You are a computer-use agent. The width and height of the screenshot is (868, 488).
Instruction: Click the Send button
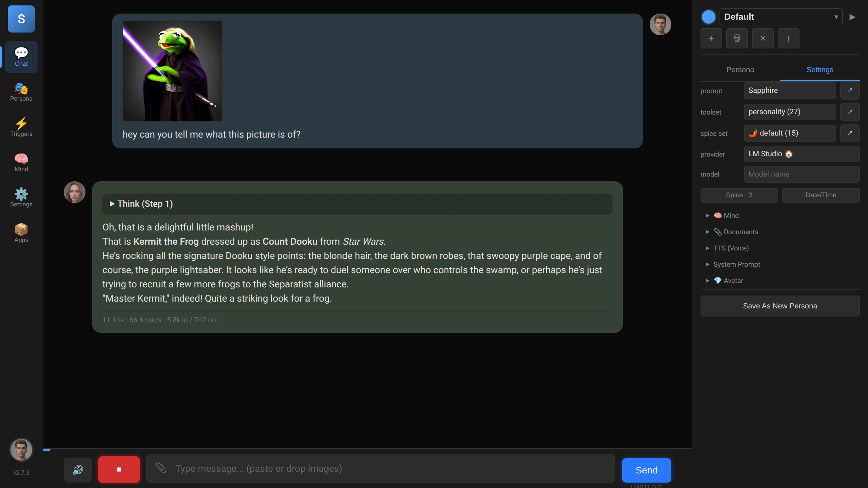647,470
